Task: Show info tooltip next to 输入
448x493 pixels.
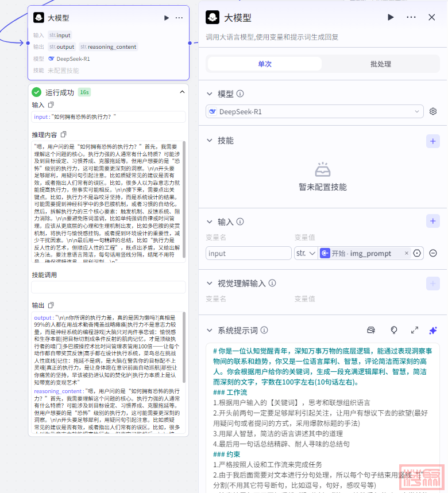Action: pyautogui.click(x=240, y=222)
